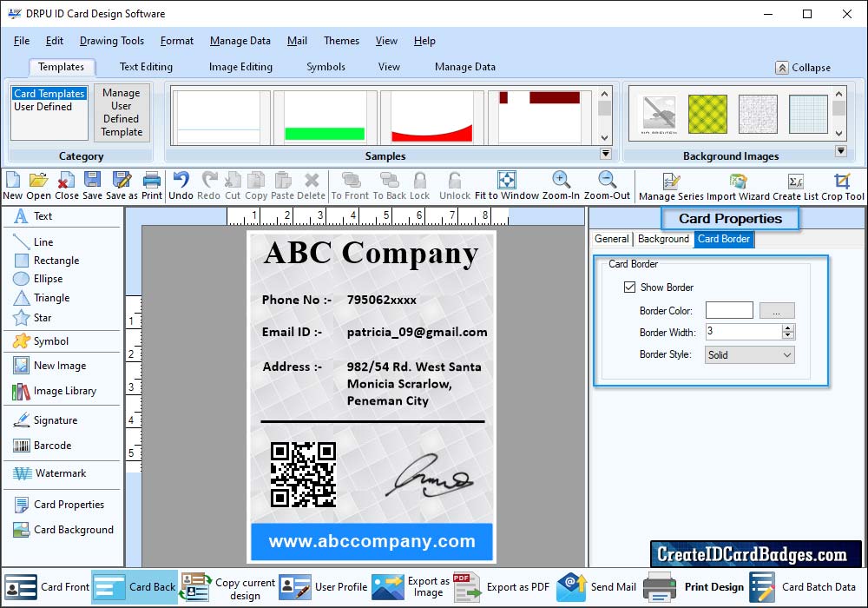This screenshot has height=608, width=868.
Task: Select the Ellipse shape tool
Action: [37, 279]
